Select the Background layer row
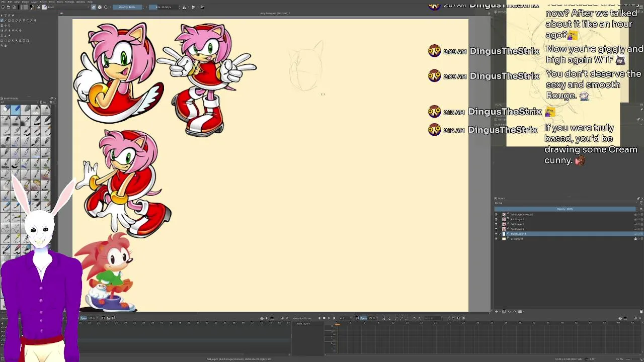Viewport: 644px width, 362px height. [569, 239]
